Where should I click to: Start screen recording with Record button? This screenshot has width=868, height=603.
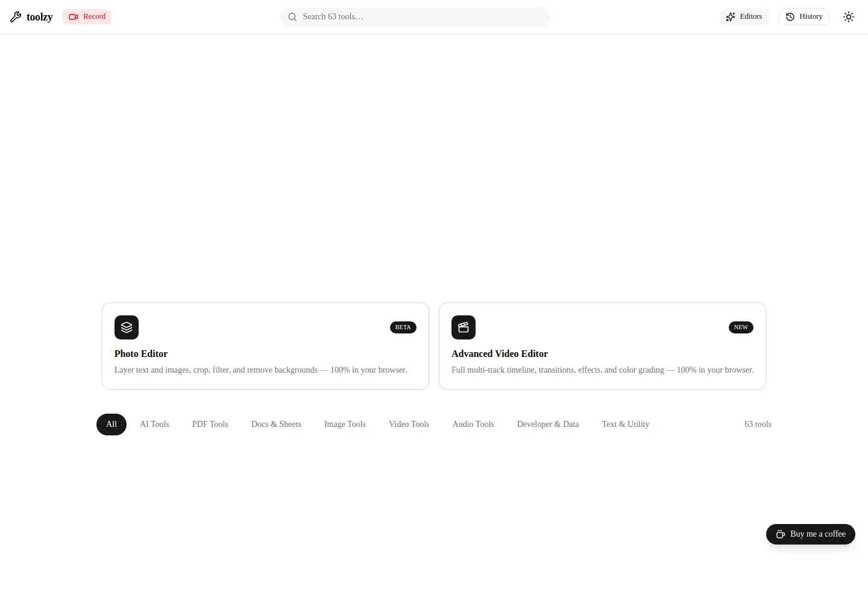click(87, 17)
